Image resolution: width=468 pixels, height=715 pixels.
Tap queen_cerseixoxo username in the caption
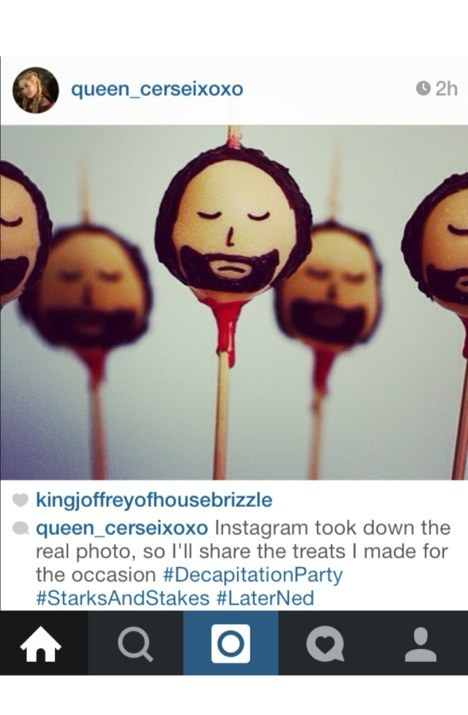122,528
